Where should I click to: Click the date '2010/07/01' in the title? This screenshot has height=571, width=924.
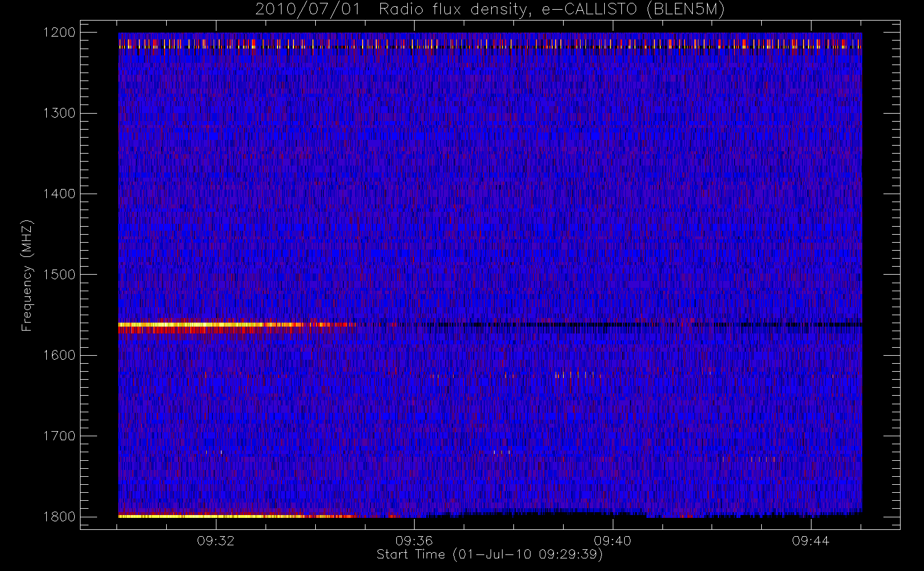click(x=308, y=10)
